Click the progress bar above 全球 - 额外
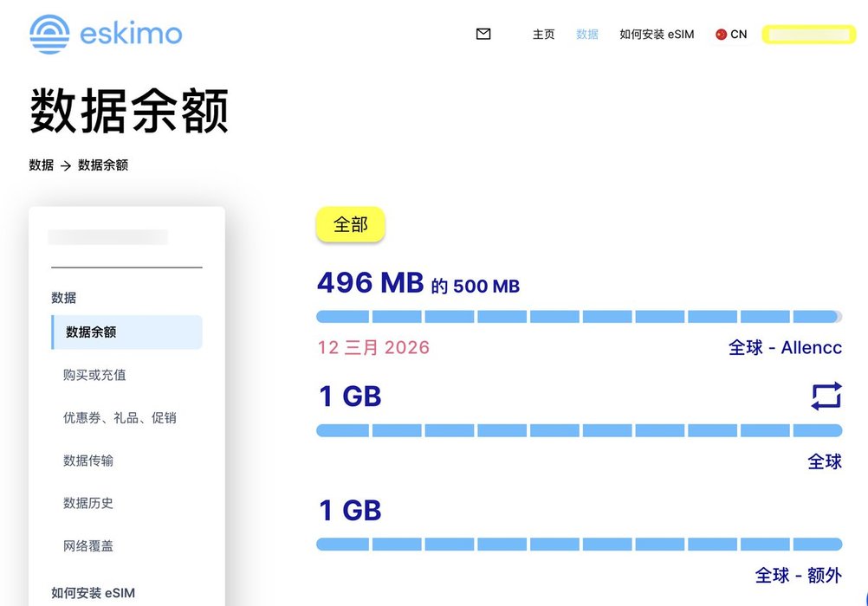 [579, 545]
